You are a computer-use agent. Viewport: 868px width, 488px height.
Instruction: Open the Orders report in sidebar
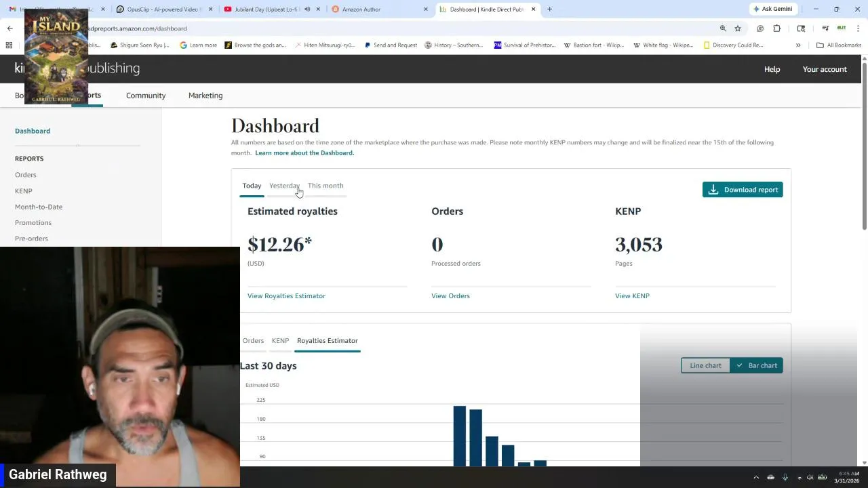(26, 175)
